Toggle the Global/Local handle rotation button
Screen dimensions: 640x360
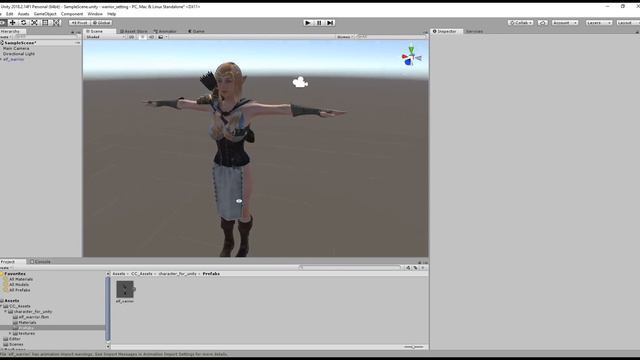pyautogui.click(x=102, y=22)
